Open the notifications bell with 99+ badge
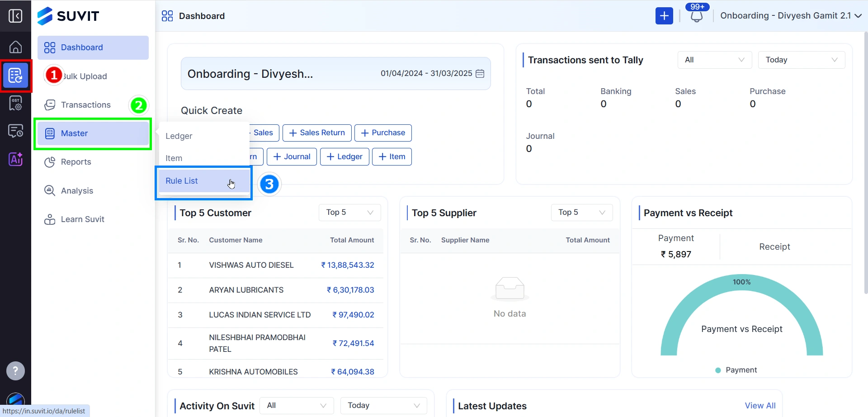 pyautogui.click(x=697, y=16)
